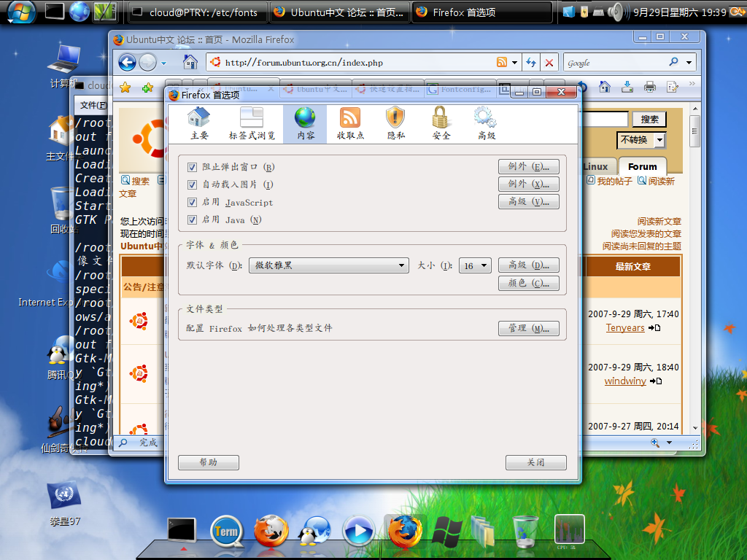Expand the Firefox toolbar overflow chevron
The height and width of the screenshot is (560, 747).
692,84
